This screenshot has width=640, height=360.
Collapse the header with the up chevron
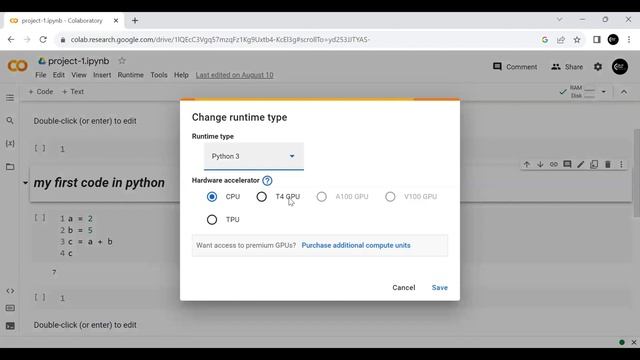(x=624, y=92)
